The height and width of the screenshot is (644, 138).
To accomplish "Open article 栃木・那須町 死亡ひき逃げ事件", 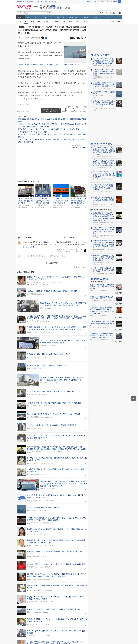I will (x=54, y=414).
